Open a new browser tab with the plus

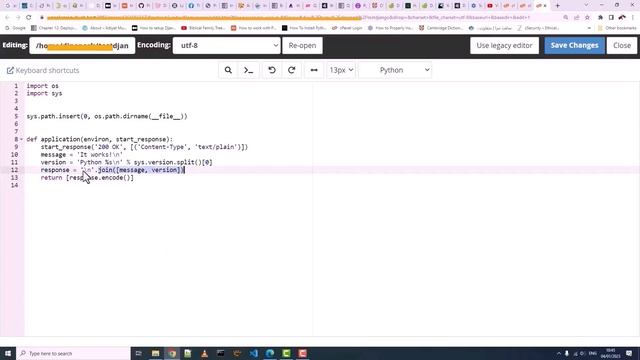558,6
